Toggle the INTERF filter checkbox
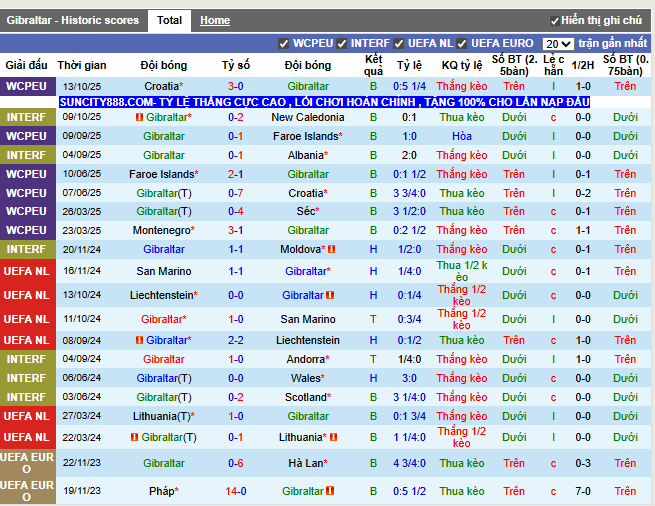The height and width of the screenshot is (506, 655). pos(342,44)
